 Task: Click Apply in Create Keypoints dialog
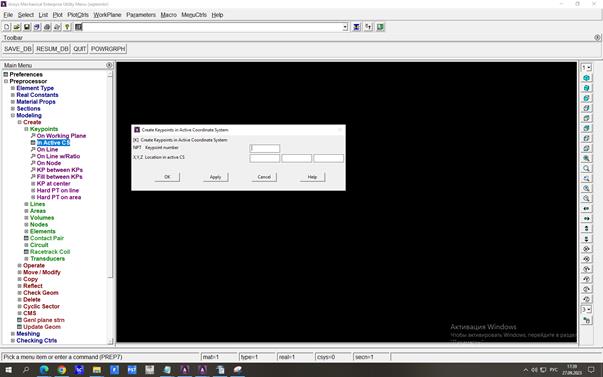tap(215, 177)
